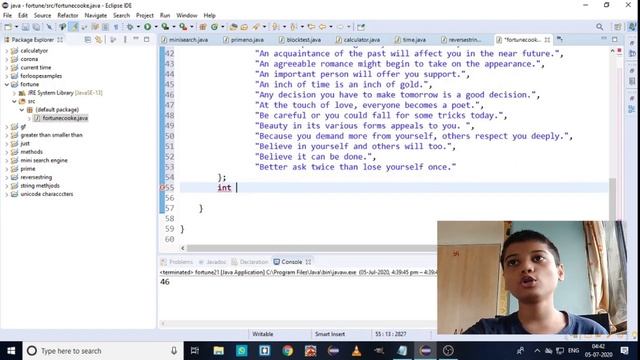Toggle Block Selection Mode
Image resolution: width=640 pixels, height=360 pixels.
[105, 27]
